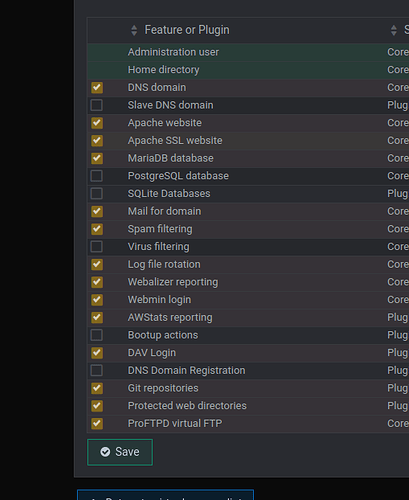
Task: Enable the Slave DNS domain checkbox
Action: pos(97,105)
